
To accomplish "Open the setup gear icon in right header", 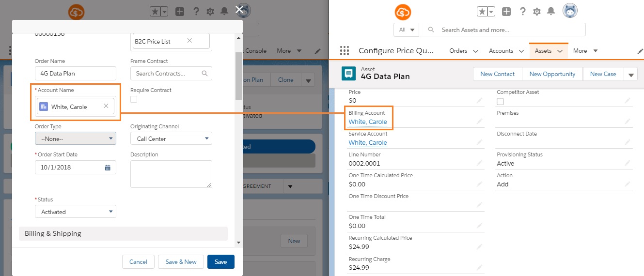I will pyautogui.click(x=536, y=12).
